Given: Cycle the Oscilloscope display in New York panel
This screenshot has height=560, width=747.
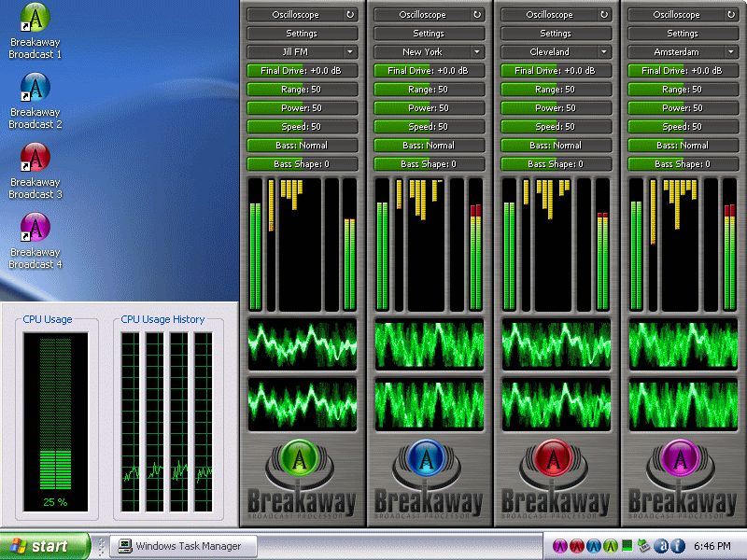Looking at the screenshot, I should 477,15.
